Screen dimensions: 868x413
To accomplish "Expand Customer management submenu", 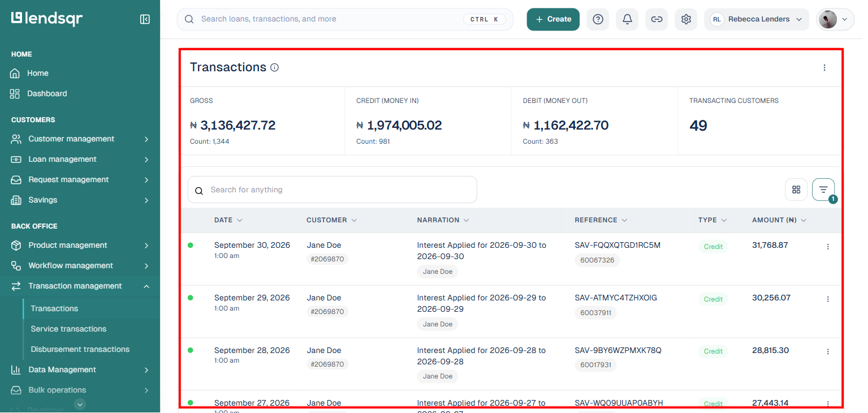I will coord(146,139).
